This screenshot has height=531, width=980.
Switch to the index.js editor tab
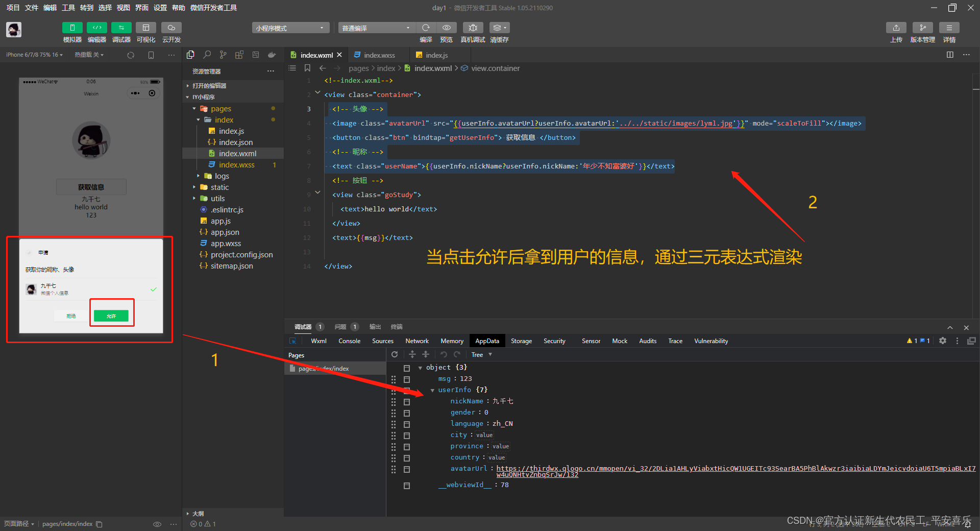click(436, 55)
